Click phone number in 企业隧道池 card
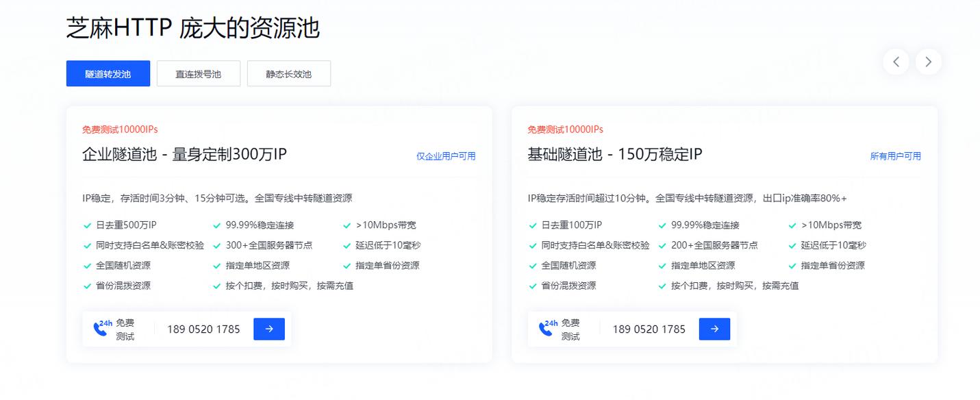The image size is (980, 400). (x=203, y=329)
